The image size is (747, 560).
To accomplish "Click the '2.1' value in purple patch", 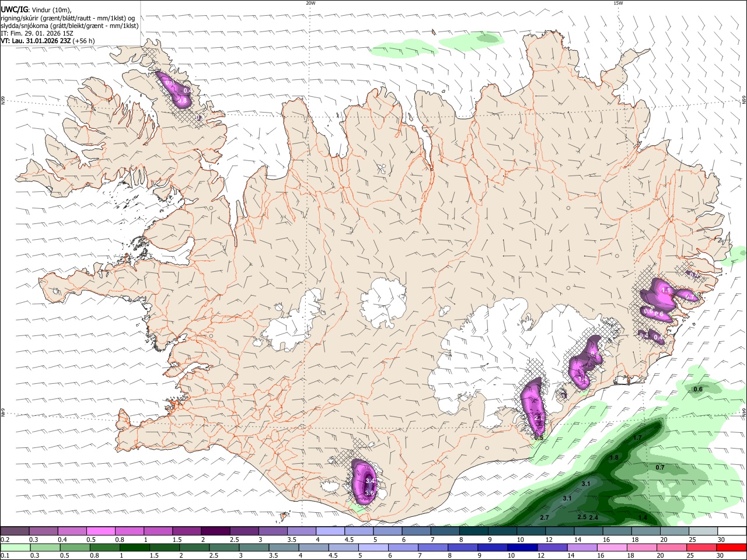I will pyautogui.click(x=538, y=418).
